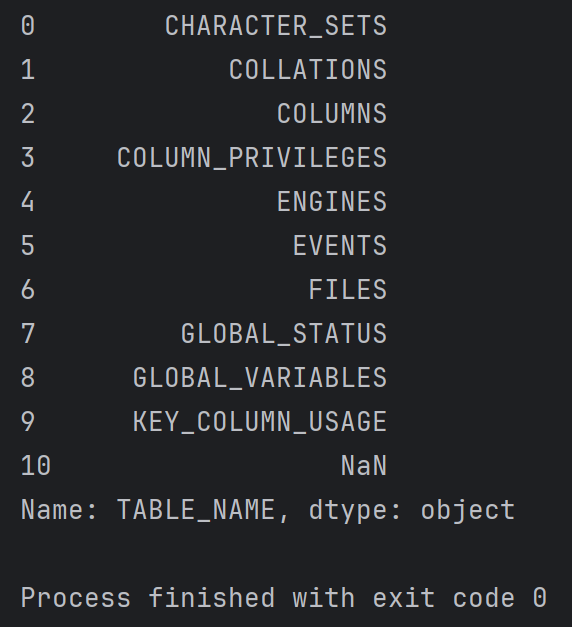Click the KEY_COLUMN_USAGE row text
Viewport: 572px width, 627px height.
click(260, 422)
